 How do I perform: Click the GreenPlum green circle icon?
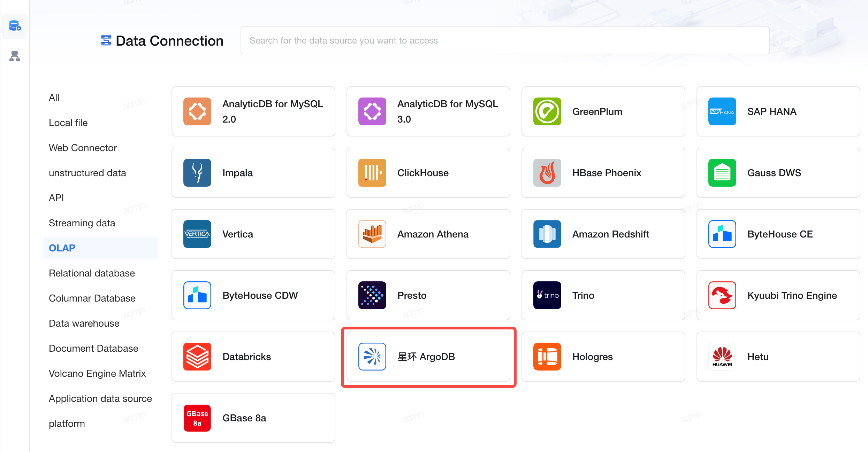(547, 111)
